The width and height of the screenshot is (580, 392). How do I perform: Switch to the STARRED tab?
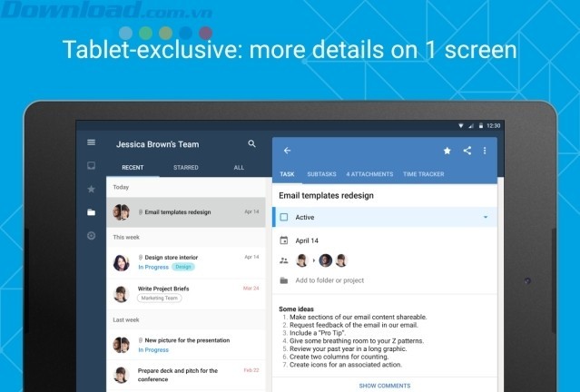tap(185, 168)
